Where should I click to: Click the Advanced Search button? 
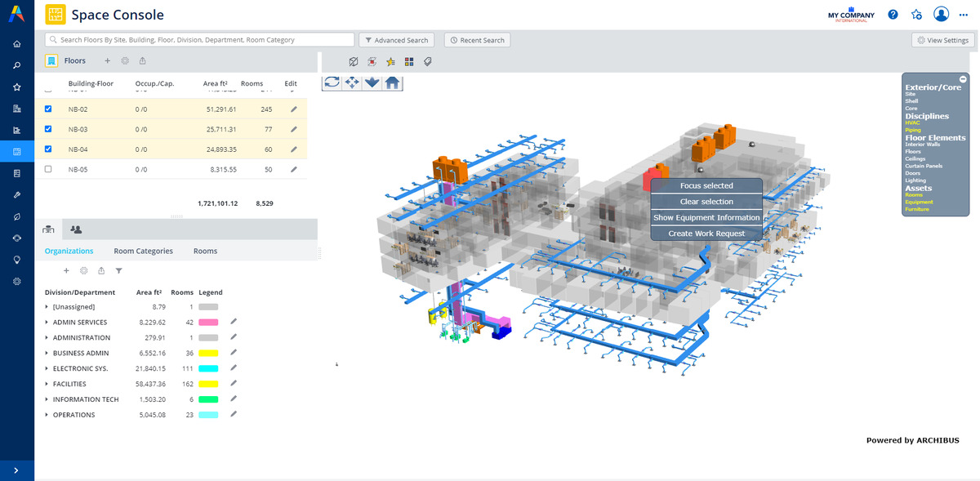[396, 40]
